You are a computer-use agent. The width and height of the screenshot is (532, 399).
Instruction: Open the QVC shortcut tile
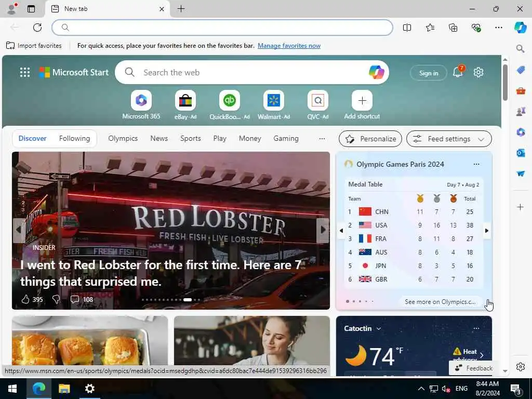point(317,105)
